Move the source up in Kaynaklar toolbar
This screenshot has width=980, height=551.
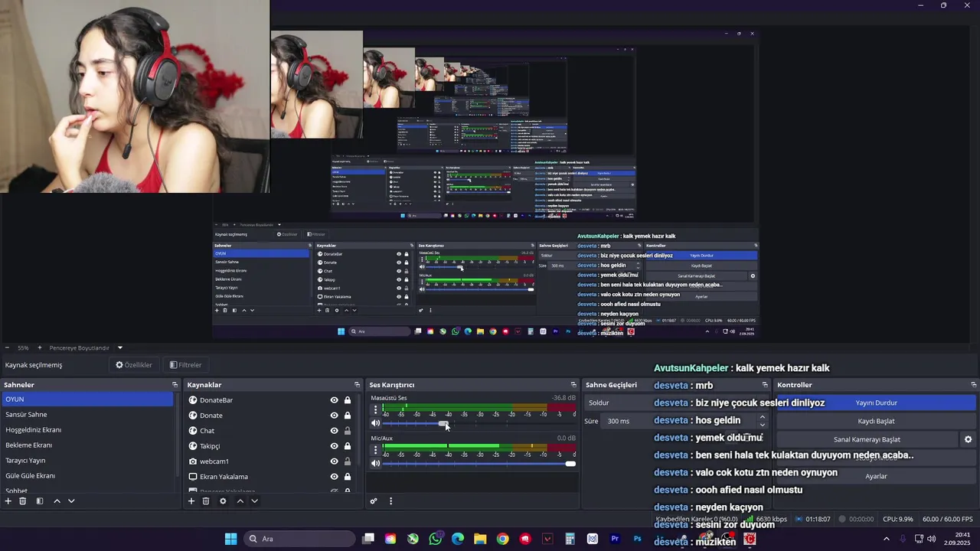240,501
